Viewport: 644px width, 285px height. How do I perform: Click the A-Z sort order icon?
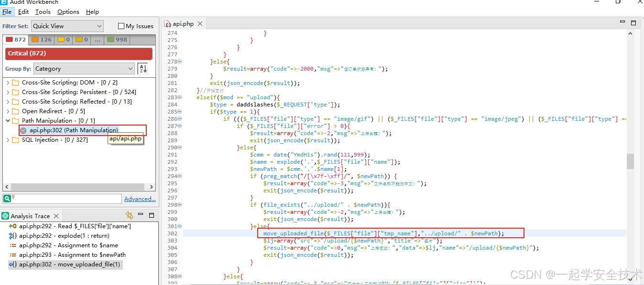[142, 69]
